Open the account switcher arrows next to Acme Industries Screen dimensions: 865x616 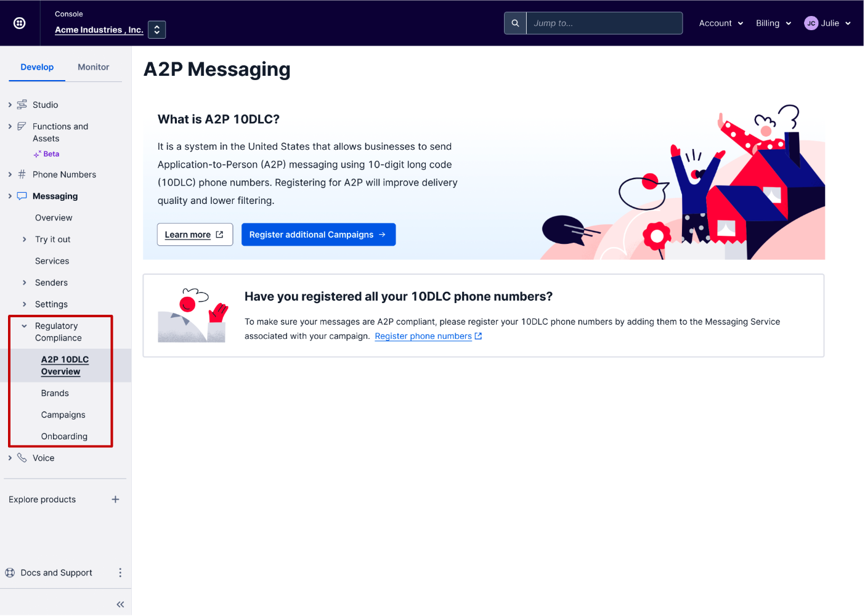pyautogui.click(x=157, y=30)
